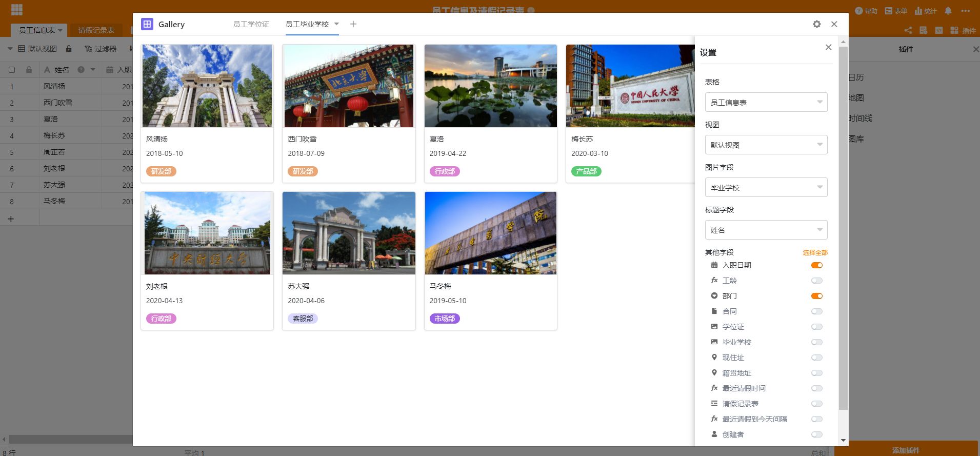The image size is (980, 456).
Task: Open the plugins icon in main toolbar
Action: 954,30
